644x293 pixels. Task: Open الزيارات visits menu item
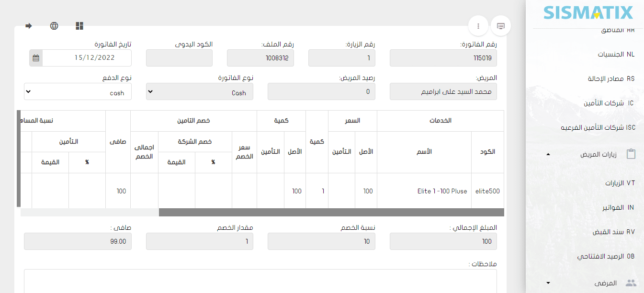619,183
